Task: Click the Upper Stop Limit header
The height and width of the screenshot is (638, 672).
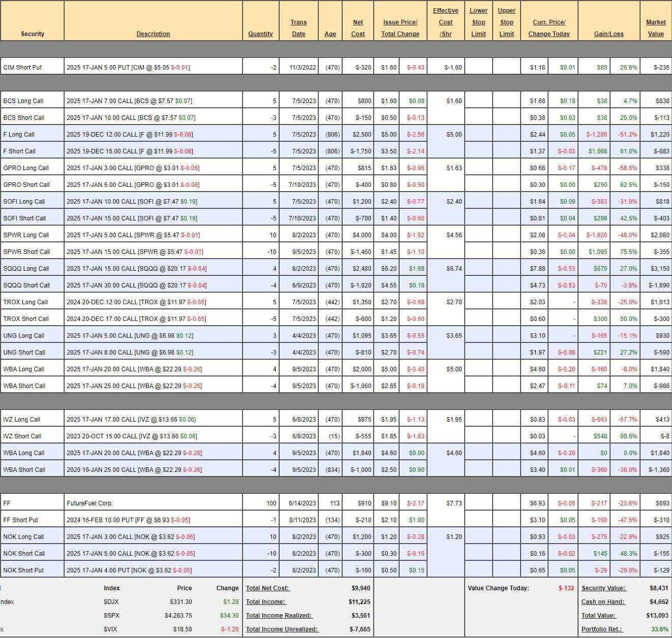Action: (x=506, y=22)
